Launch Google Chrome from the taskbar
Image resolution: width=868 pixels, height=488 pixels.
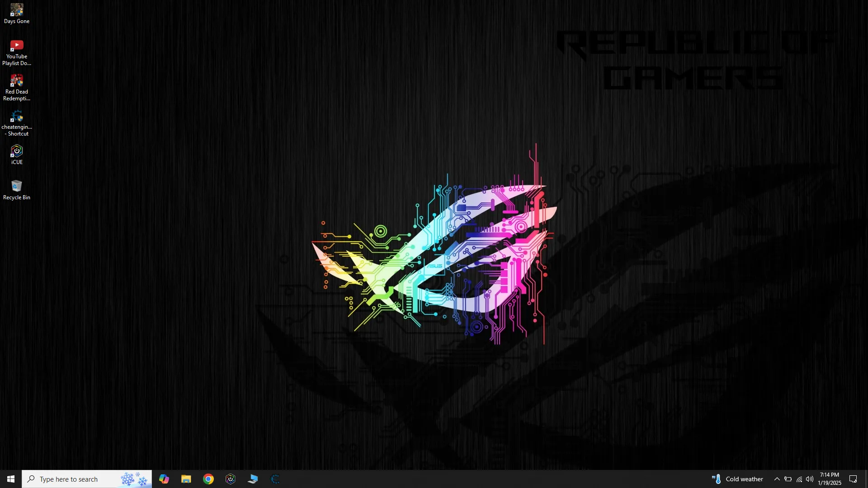(208, 479)
